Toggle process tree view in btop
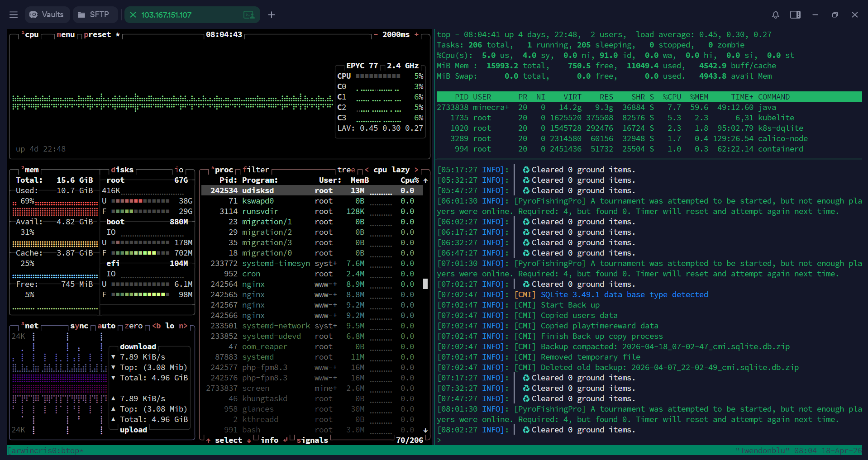 [x=346, y=170]
